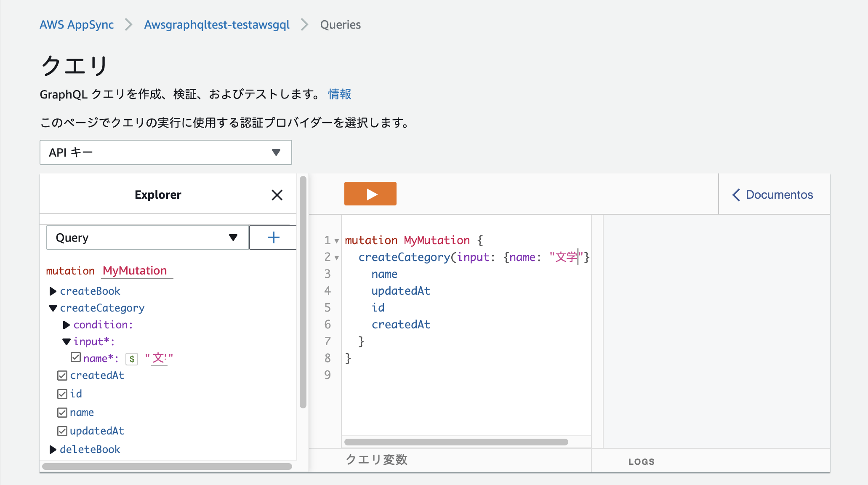Open the LOGS pane
868x485 pixels.
pos(642,462)
